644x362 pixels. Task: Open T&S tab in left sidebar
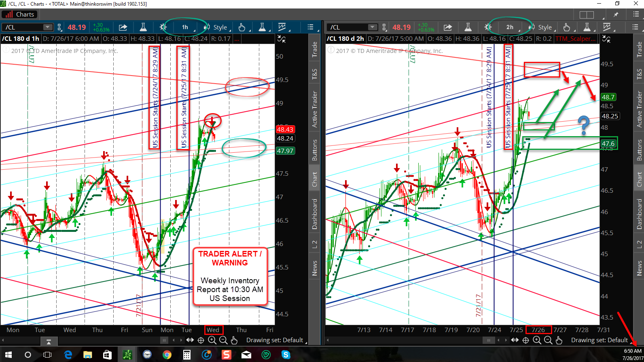[314, 74]
